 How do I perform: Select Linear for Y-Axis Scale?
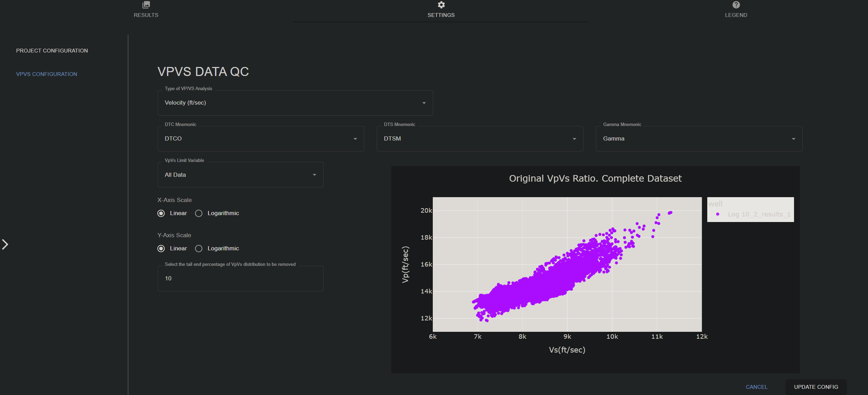161,248
